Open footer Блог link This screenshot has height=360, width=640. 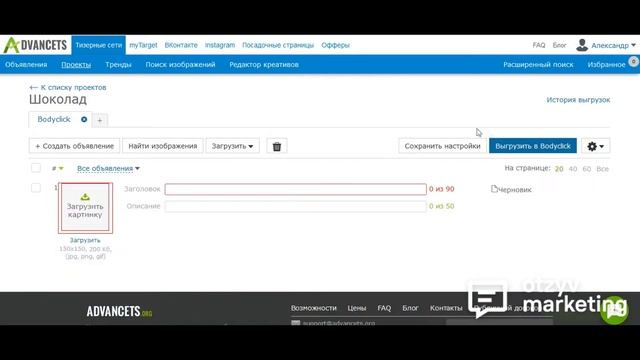(410, 308)
